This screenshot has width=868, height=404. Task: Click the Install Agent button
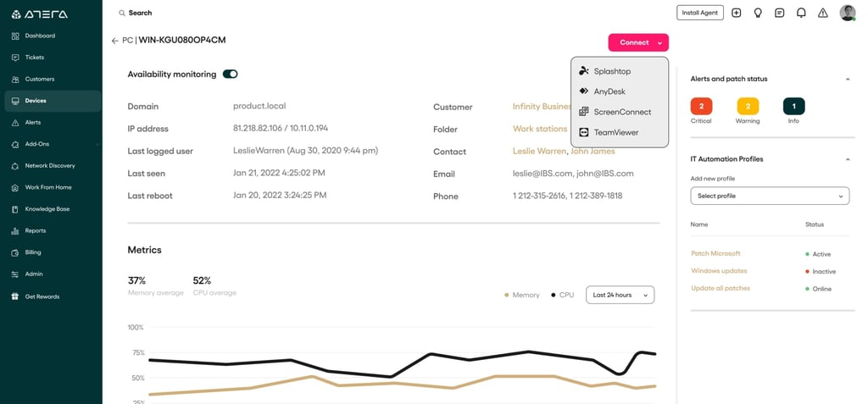[x=699, y=13]
